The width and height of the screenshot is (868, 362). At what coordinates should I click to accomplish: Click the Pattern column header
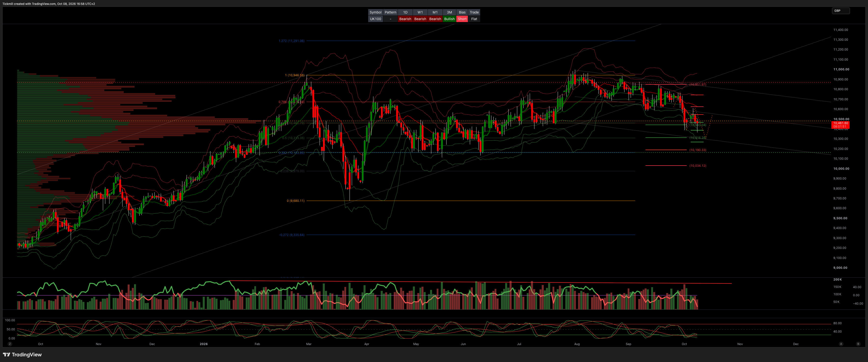tap(390, 12)
